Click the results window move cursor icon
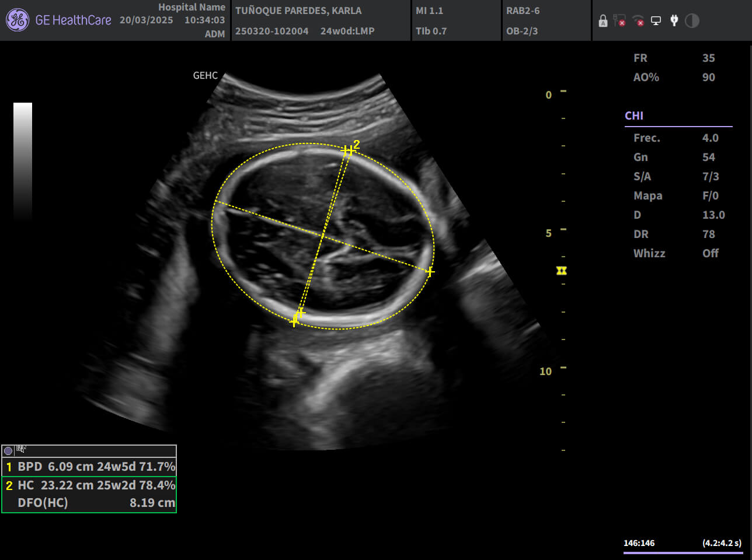 tap(21, 449)
